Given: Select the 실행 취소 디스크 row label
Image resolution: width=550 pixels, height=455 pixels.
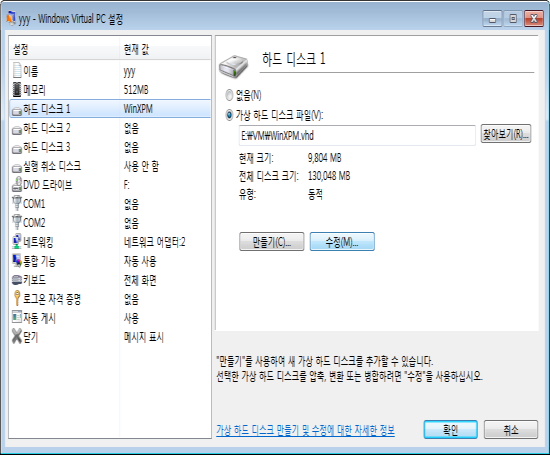Looking at the screenshot, I should coord(52,166).
